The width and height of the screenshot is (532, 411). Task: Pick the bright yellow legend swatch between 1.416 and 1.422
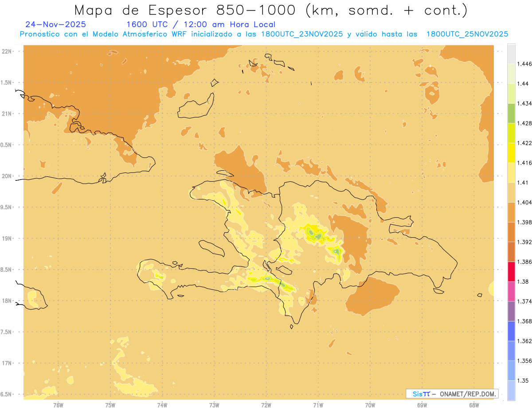[511, 153]
